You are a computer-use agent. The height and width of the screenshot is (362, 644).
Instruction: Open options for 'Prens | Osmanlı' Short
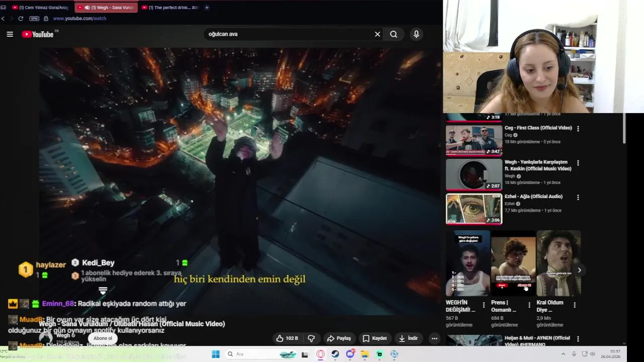pos(529,305)
